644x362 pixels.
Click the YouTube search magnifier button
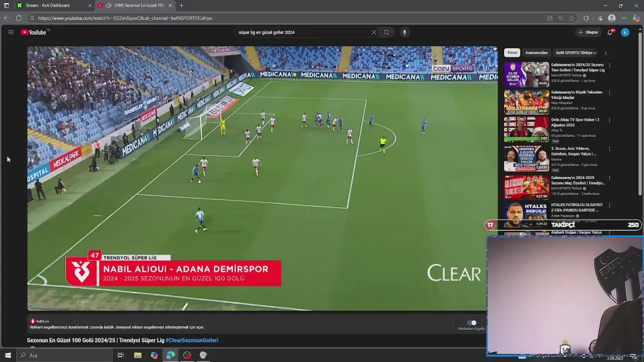click(386, 32)
